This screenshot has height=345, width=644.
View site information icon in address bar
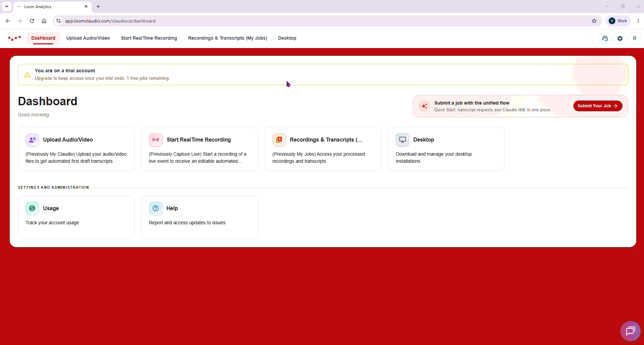pyautogui.click(x=59, y=21)
